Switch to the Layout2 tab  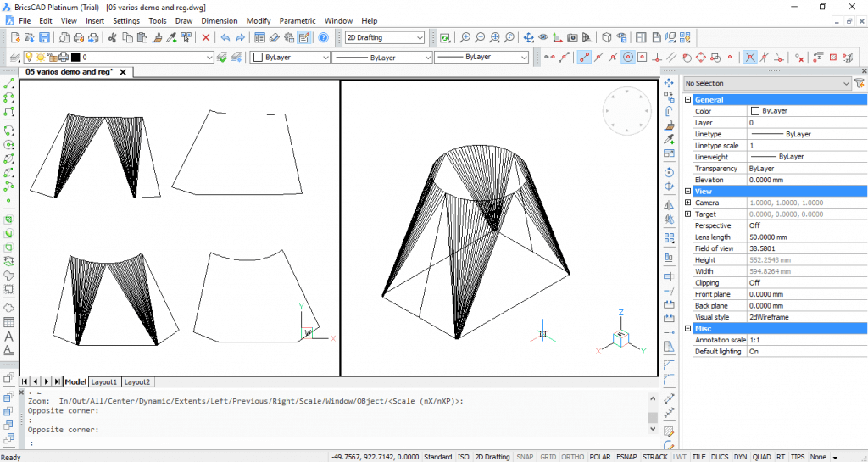136,381
